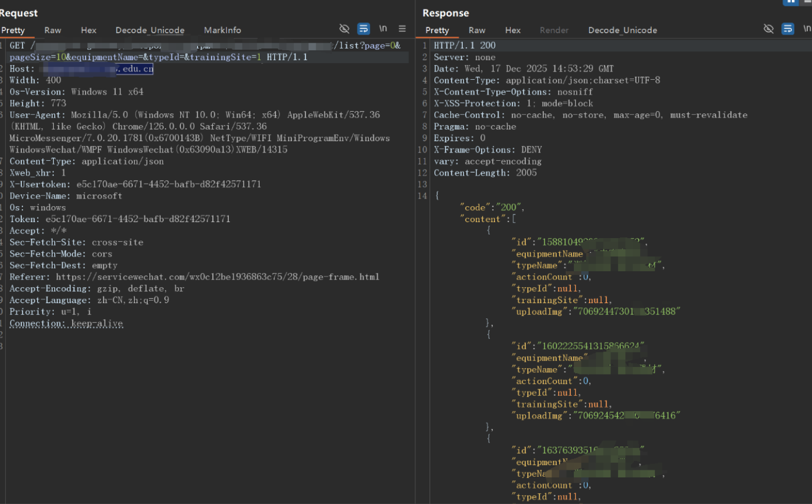The width and height of the screenshot is (812, 504).
Task: Click 'X-XSS-Protection: 1; mode=block' header
Action: coord(513,103)
